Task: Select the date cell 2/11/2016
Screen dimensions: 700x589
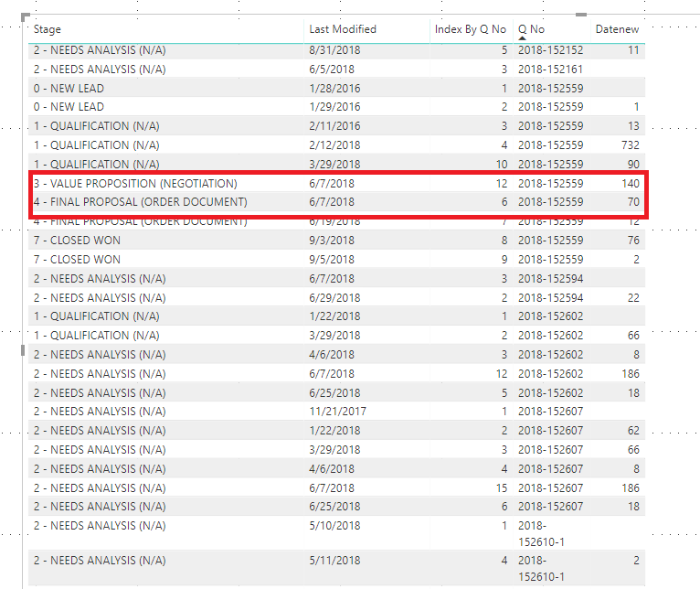Action: pos(334,126)
